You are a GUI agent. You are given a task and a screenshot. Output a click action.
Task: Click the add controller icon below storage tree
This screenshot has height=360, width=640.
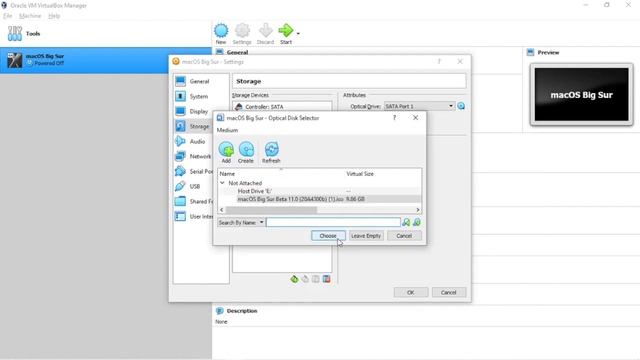294,279
